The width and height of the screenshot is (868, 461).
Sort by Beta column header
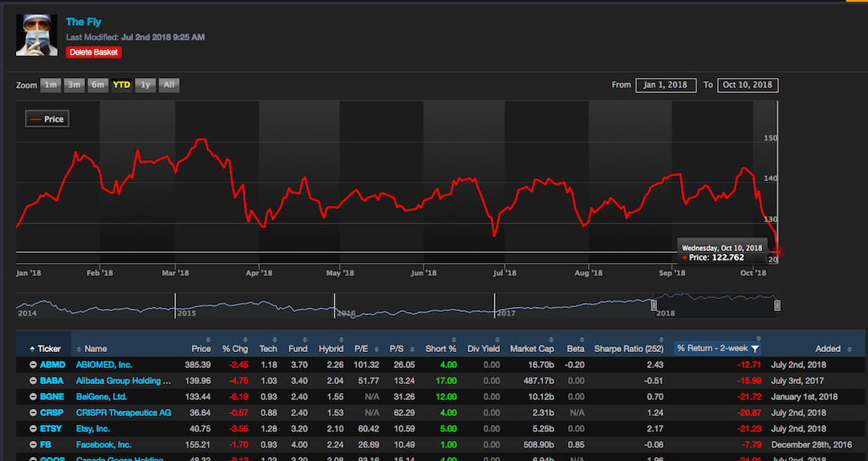pyautogui.click(x=576, y=349)
